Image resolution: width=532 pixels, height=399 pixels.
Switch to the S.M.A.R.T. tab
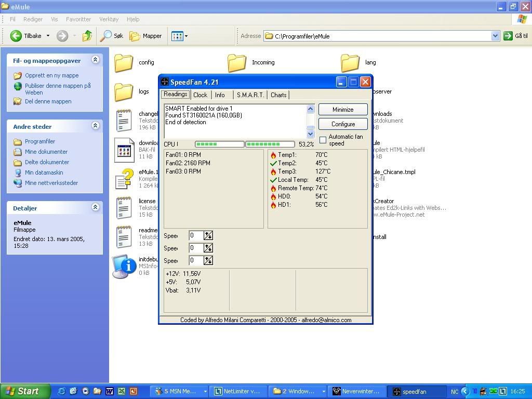pyautogui.click(x=250, y=95)
